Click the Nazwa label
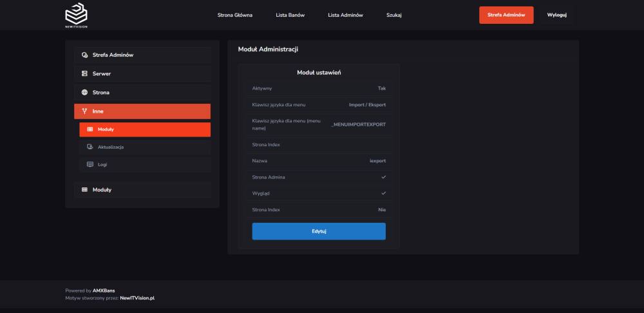 260,160
